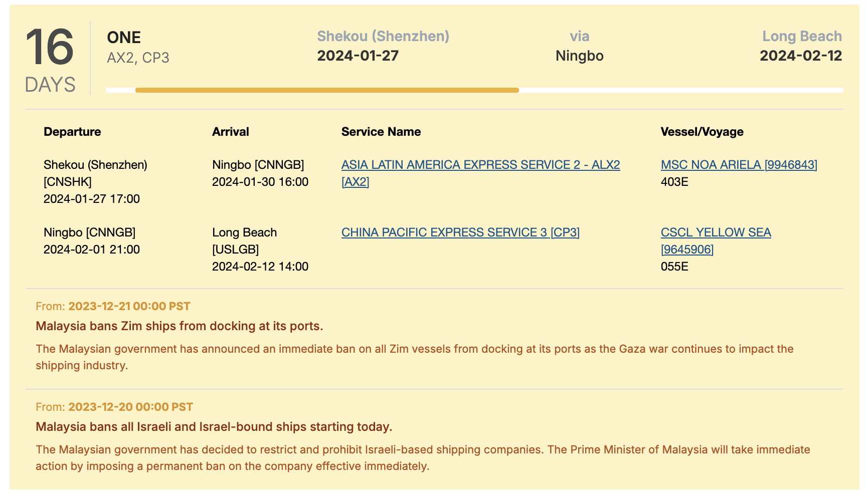Click the Arrival column heading

coord(230,132)
